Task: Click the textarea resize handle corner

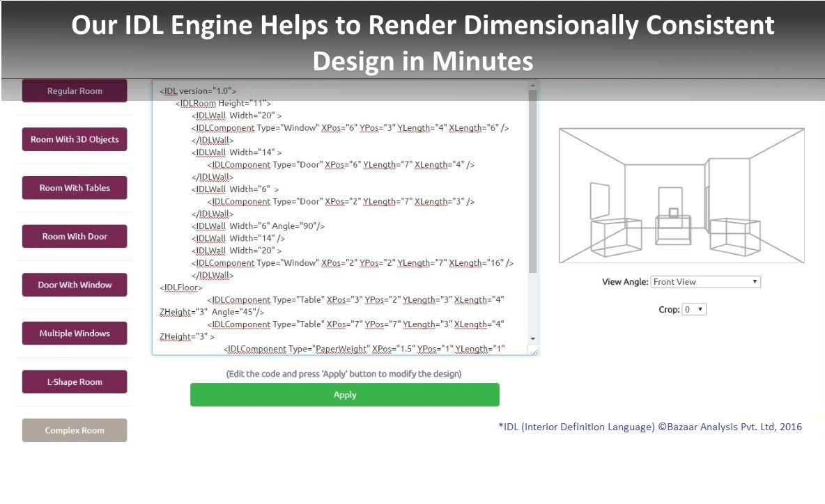Action: coord(534,352)
